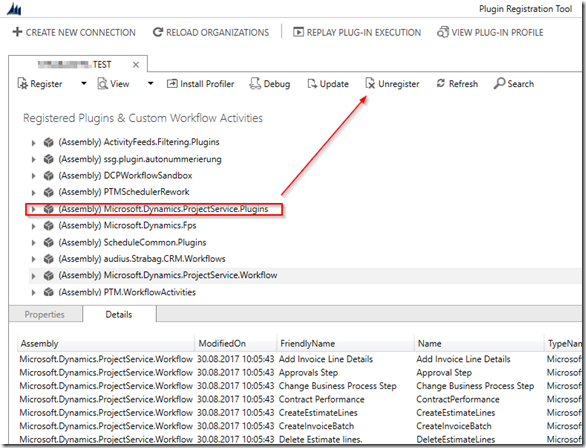
Task: Expand the audius.Strabag.CRM.Workflows node
Action: 33,259
